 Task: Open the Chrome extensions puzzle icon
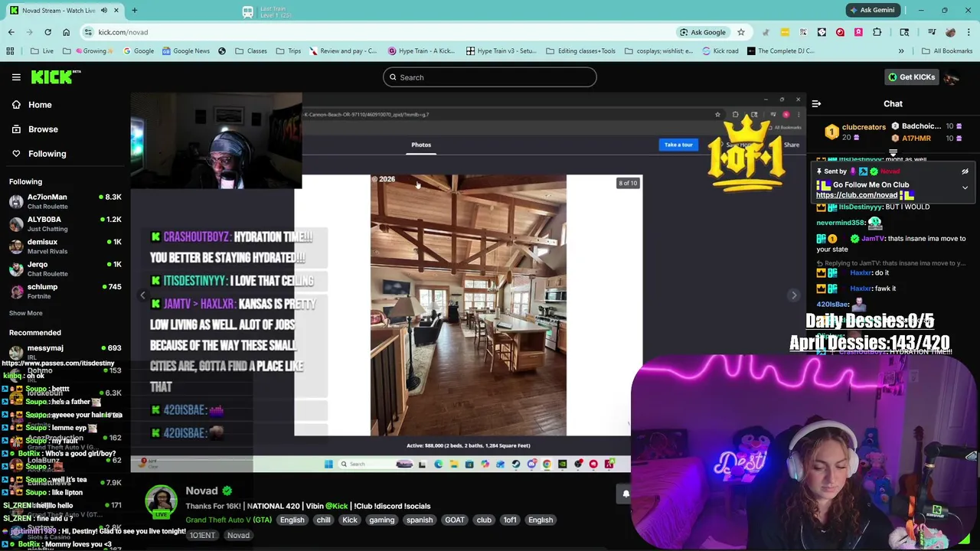pos(877,32)
